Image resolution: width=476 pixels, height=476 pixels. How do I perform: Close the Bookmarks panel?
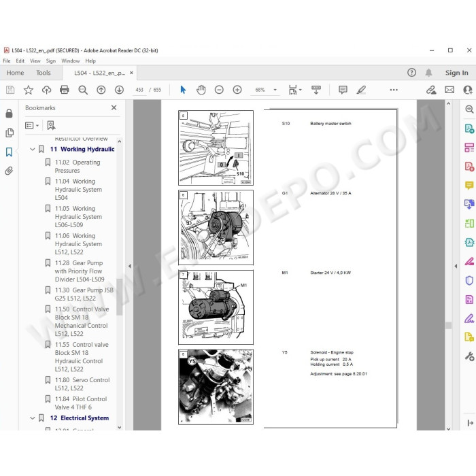click(114, 107)
